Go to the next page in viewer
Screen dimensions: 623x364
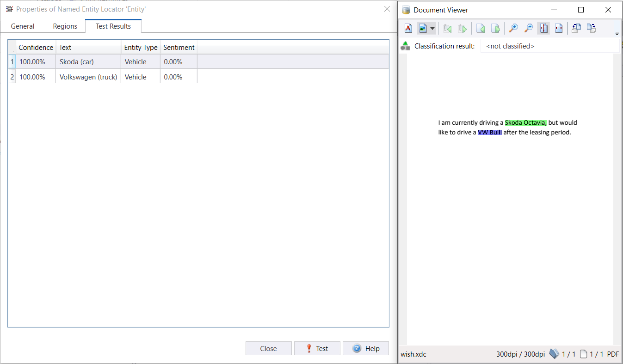pyautogui.click(x=495, y=29)
